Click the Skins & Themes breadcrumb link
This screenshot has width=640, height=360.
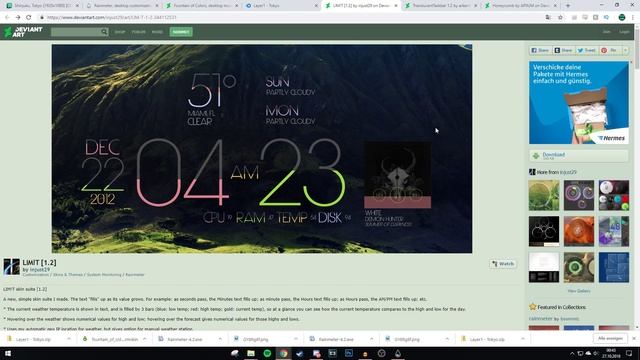click(x=67, y=275)
